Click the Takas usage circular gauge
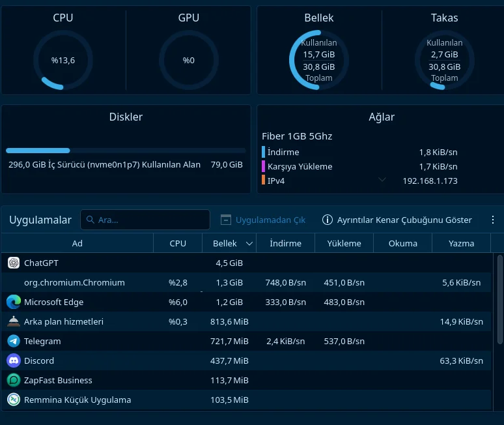 [x=445, y=60]
